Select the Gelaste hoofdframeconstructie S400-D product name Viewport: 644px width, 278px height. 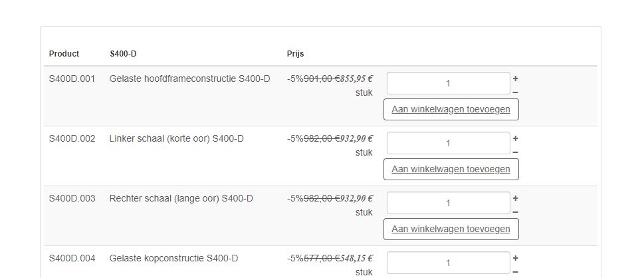point(189,78)
